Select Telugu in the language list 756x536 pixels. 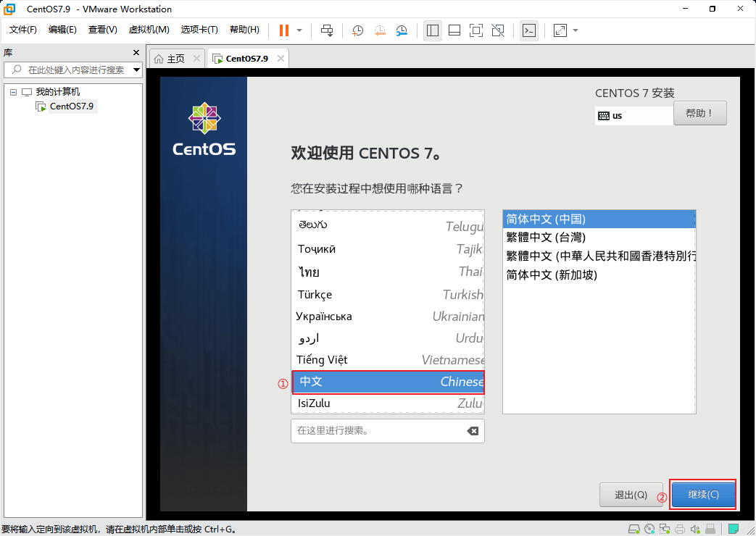coord(388,226)
